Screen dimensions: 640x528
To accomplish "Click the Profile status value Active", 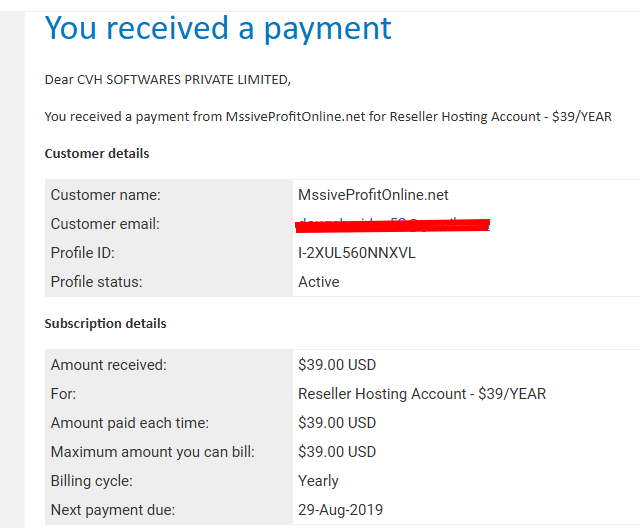I will (x=318, y=282).
